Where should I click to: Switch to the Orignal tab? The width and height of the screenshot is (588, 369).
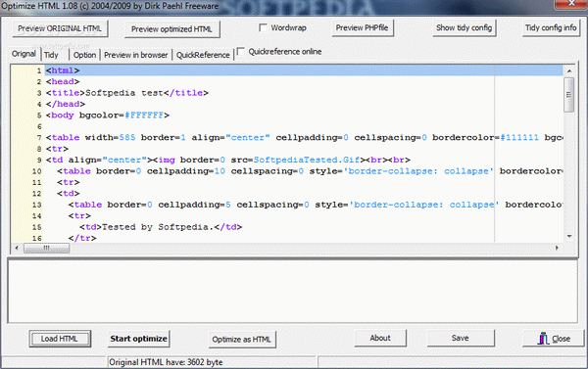tap(24, 54)
